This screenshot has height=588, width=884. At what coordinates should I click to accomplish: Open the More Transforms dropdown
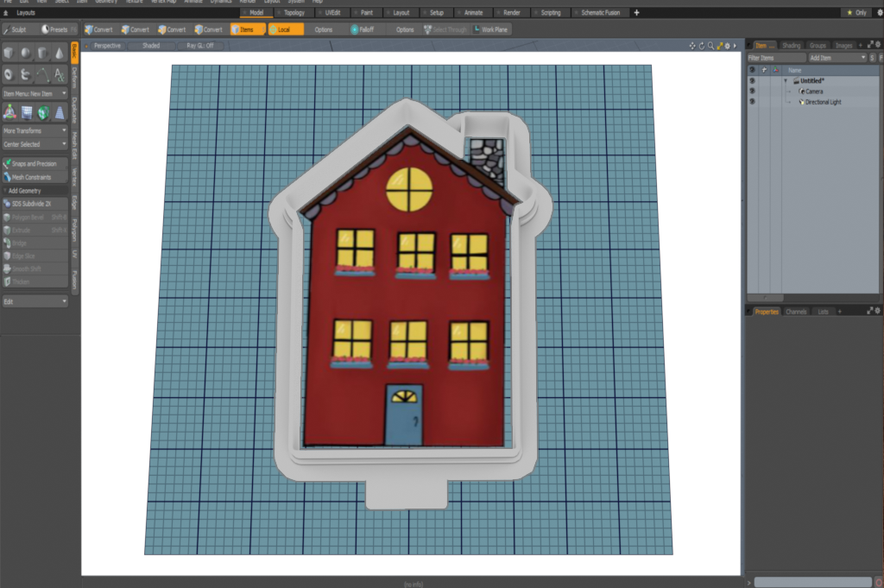click(35, 130)
